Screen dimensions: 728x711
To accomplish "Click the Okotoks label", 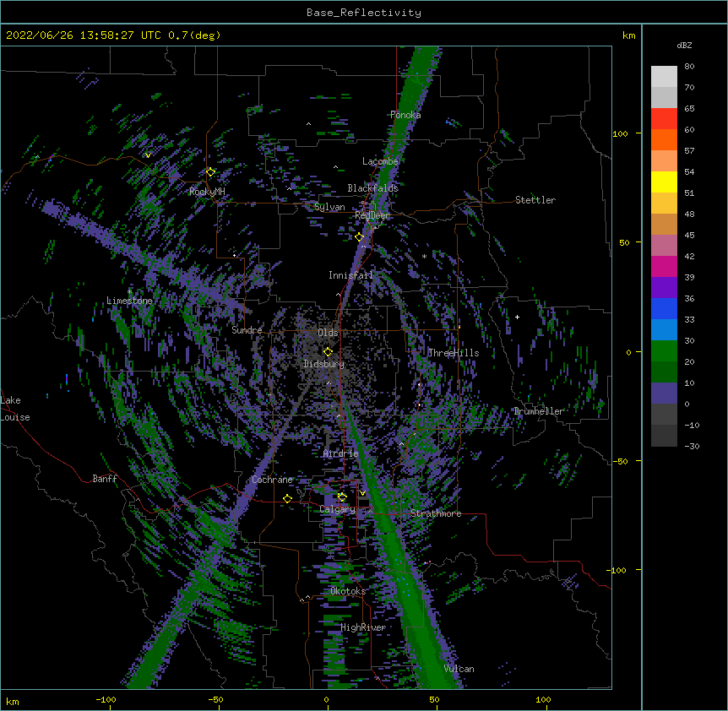I will 348,591.
